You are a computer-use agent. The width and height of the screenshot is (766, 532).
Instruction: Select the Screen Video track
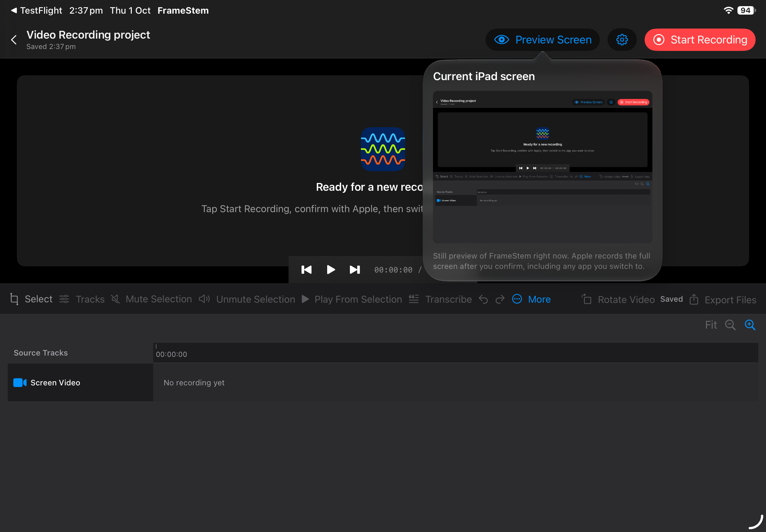pos(80,382)
